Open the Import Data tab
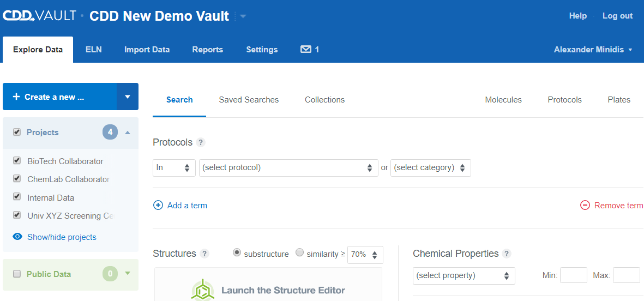644x301 pixels. click(x=147, y=50)
